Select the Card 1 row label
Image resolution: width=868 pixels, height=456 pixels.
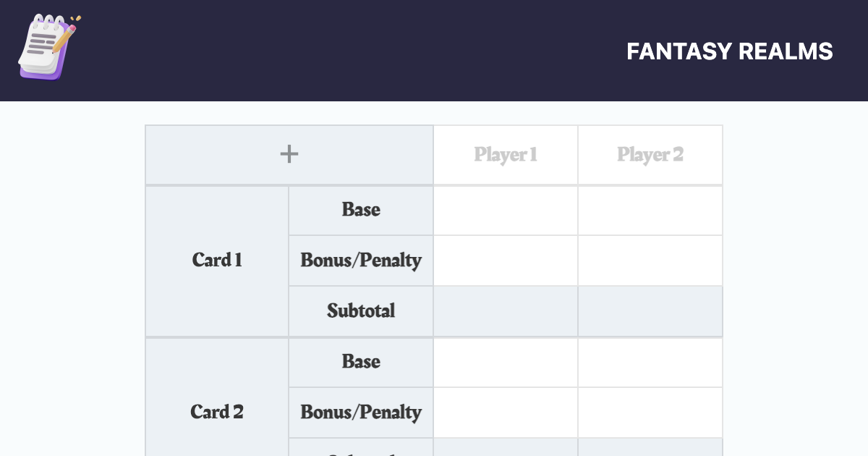tap(216, 261)
